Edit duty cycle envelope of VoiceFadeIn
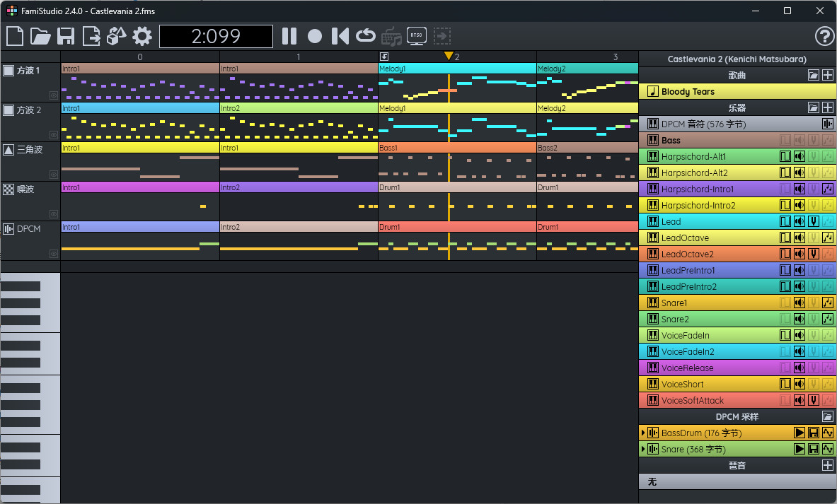This screenshot has height=504, width=837. [x=785, y=336]
